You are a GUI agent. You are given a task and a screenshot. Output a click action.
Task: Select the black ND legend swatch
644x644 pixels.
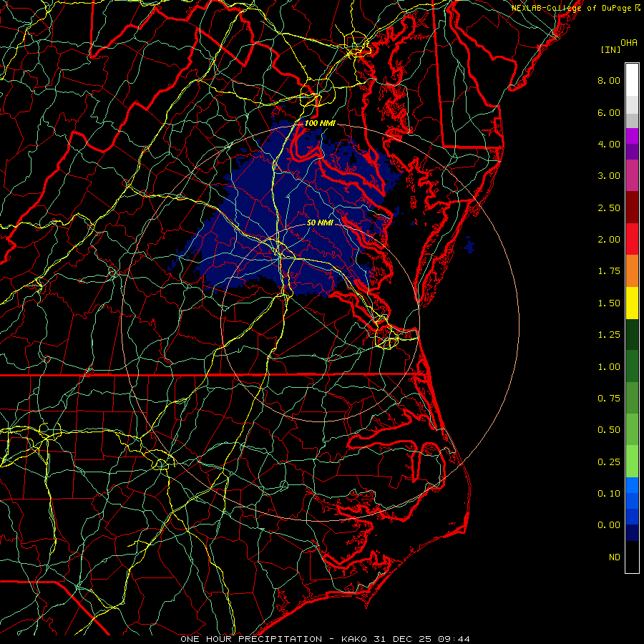pyautogui.click(x=632, y=557)
